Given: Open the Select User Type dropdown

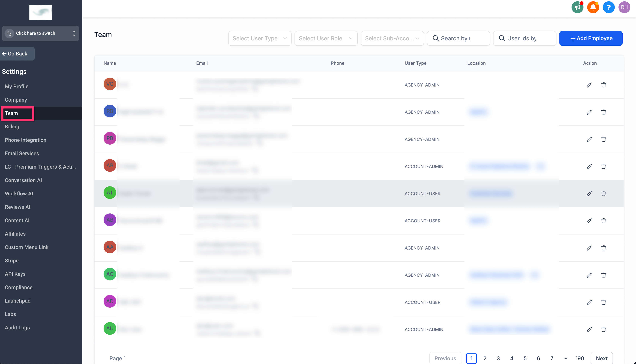Looking at the screenshot, I should point(260,38).
